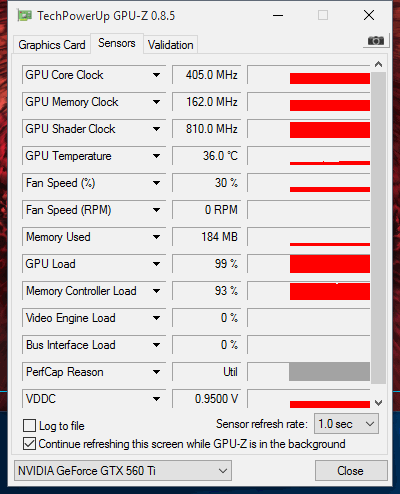Expand the Fan Speed (RPM) dropdown arrow

[x=156, y=210]
